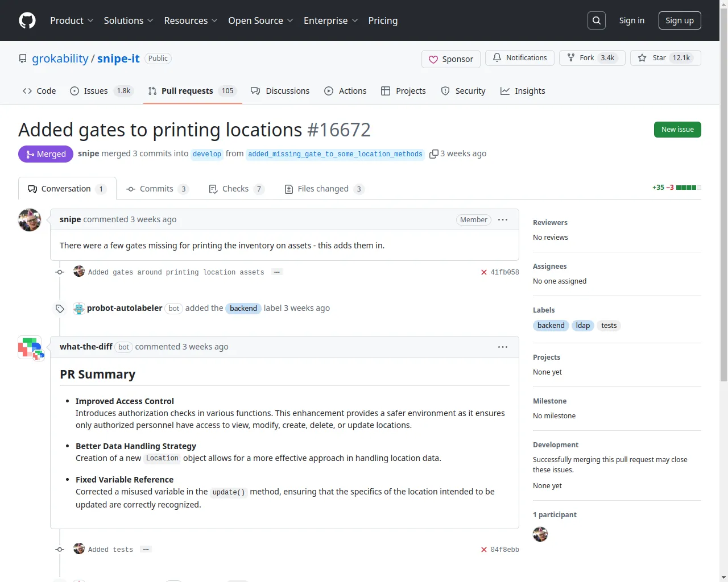Open commit hash 41fb058
Image resolution: width=728 pixels, height=582 pixels.
coord(505,272)
